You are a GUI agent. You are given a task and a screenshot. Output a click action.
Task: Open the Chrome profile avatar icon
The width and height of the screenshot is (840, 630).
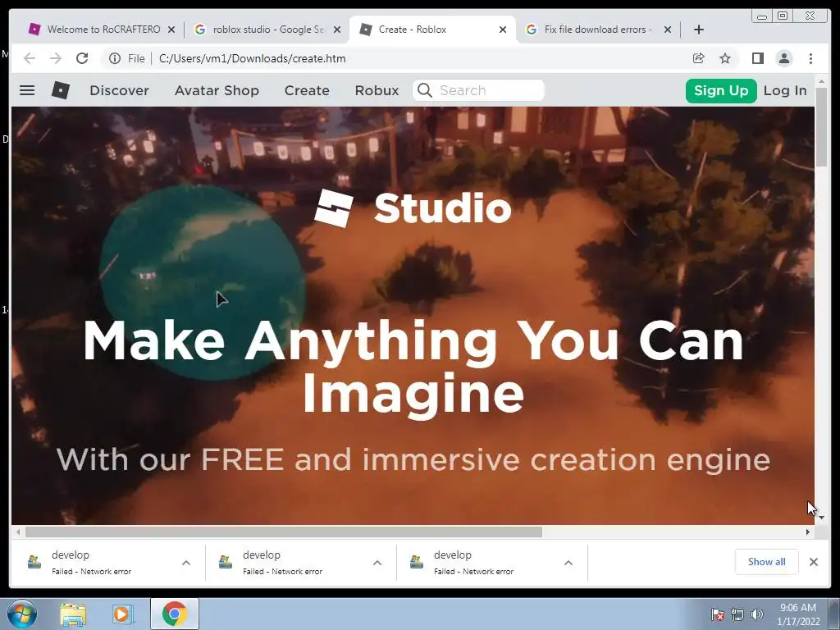click(x=783, y=58)
